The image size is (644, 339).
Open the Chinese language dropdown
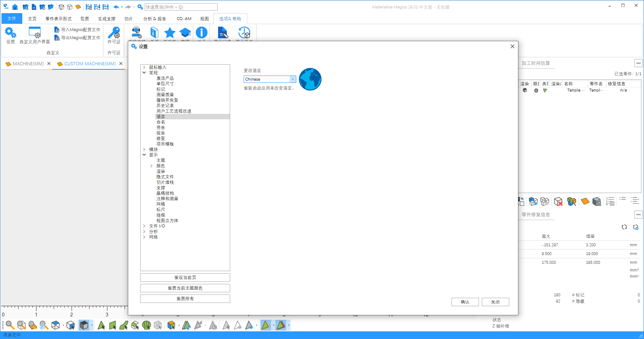[292, 79]
